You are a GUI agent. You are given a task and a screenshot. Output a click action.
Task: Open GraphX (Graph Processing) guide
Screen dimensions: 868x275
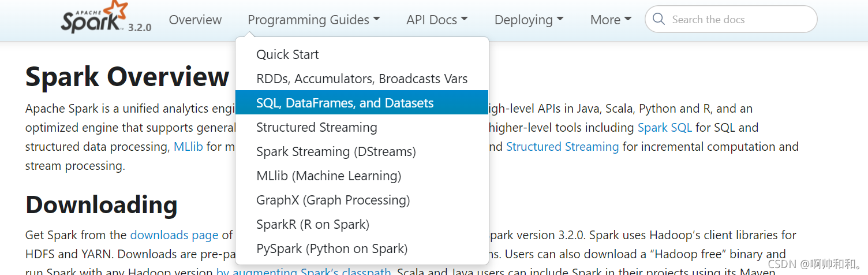click(362, 200)
